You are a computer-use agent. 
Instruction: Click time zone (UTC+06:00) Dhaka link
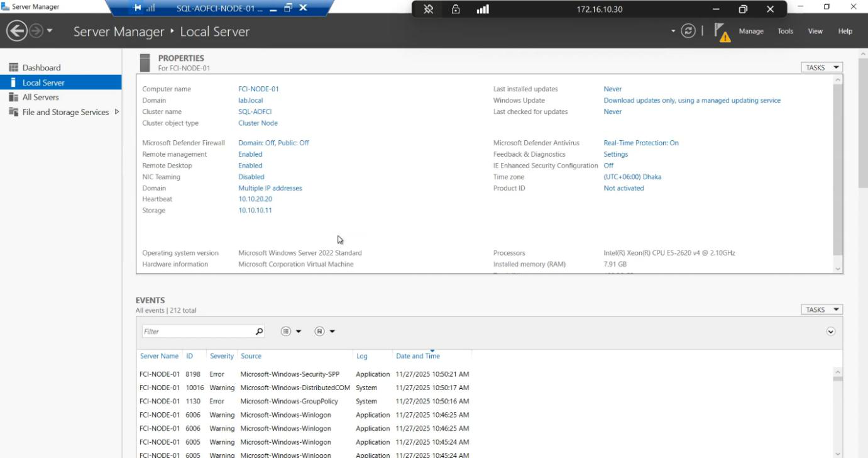pyautogui.click(x=632, y=177)
